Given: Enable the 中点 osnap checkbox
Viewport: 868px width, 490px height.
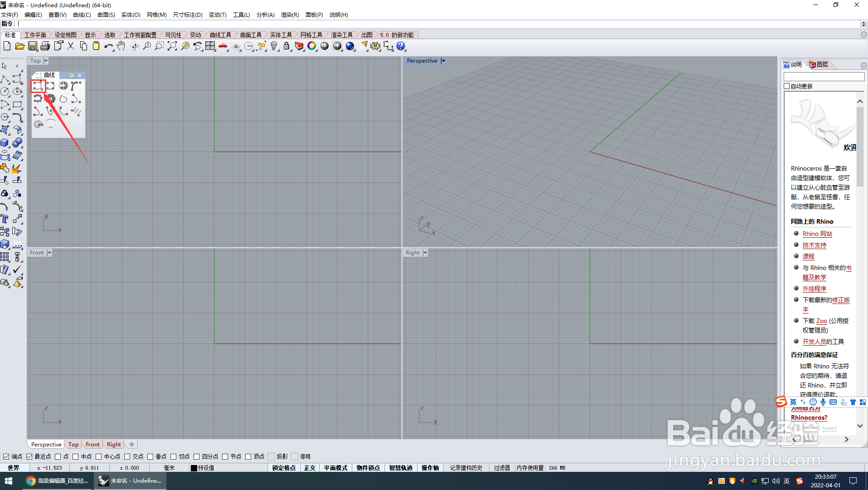Looking at the screenshot, I should (76, 456).
